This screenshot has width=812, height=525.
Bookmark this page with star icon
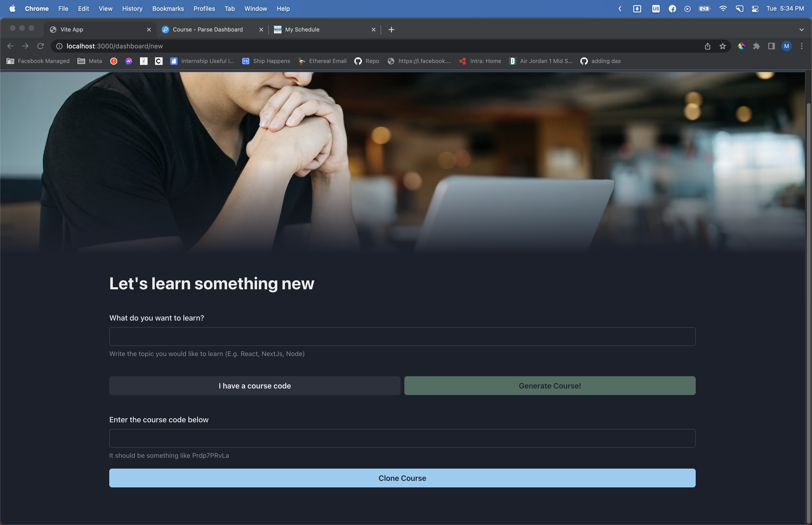[x=722, y=46]
